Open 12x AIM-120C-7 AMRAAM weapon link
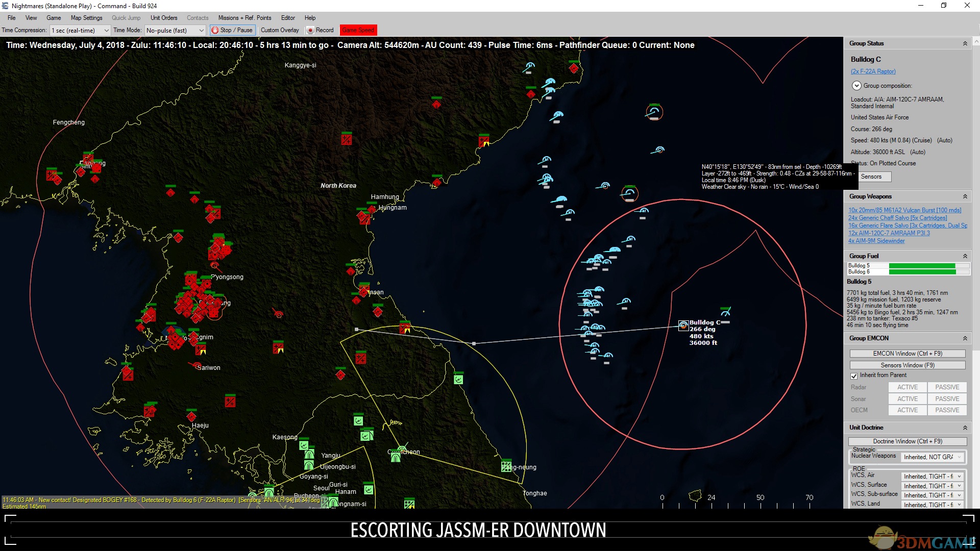This screenshot has width=980, height=551. pos(889,233)
